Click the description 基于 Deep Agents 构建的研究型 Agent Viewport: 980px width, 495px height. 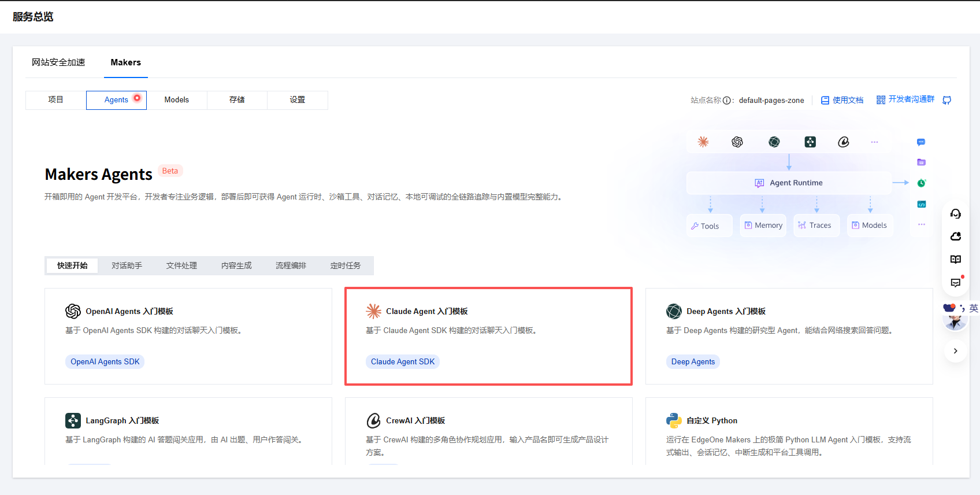pyautogui.click(x=780, y=330)
